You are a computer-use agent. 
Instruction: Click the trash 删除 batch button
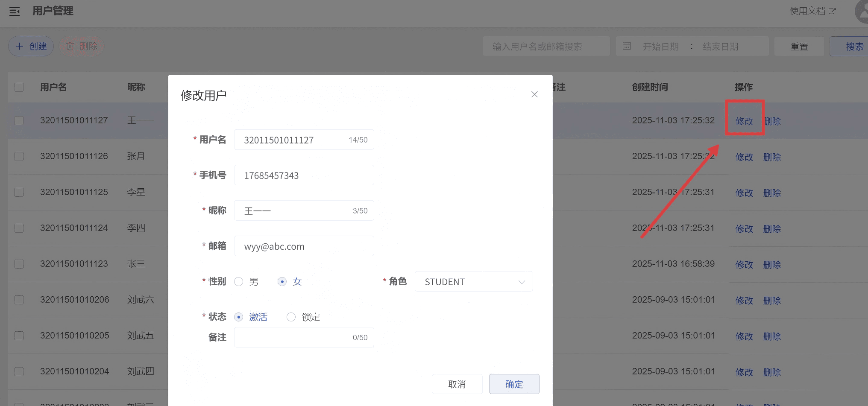(82, 46)
